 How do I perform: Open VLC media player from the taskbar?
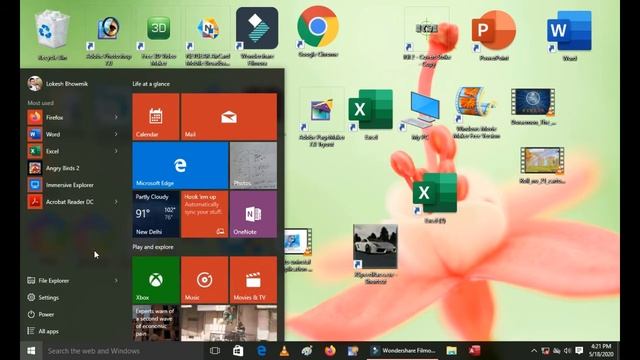284,351
